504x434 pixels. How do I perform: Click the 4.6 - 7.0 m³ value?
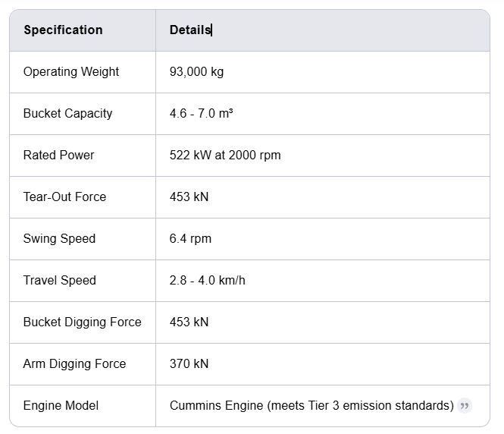pyautogui.click(x=201, y=113)
